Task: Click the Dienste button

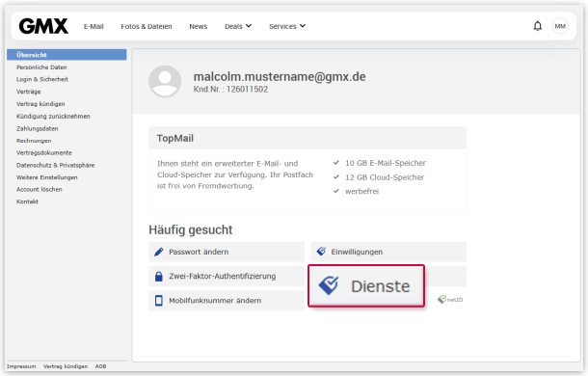Action: [x=366, y=286]
